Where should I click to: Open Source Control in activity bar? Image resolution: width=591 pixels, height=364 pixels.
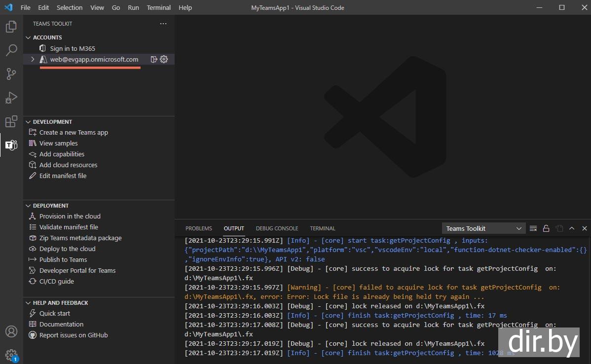11,74
